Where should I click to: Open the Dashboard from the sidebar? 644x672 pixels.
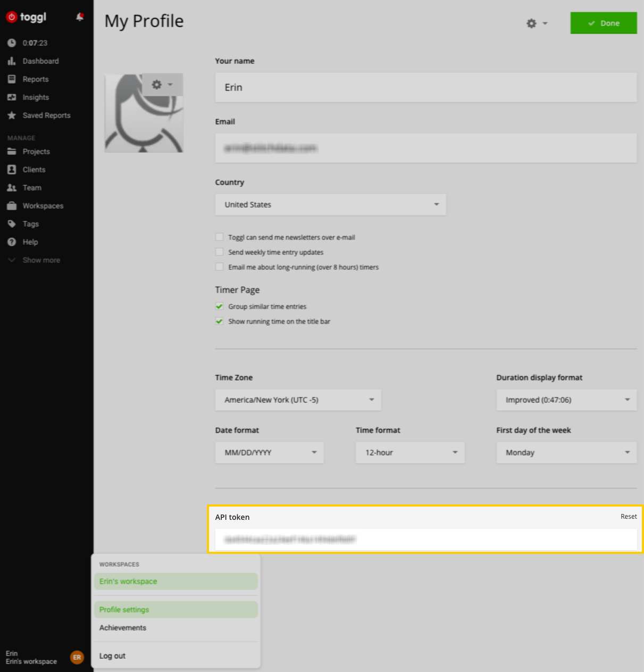coord(40,61)
